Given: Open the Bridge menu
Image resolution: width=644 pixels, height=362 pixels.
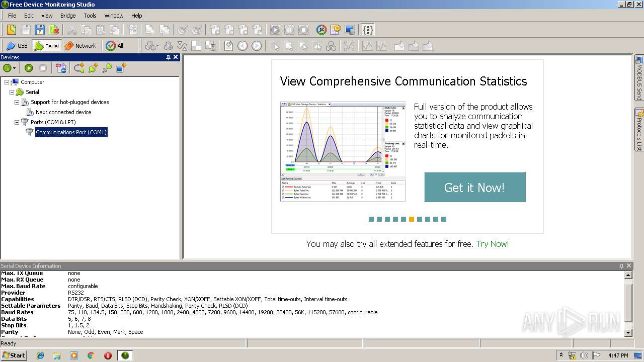Looking at the screenshot, I should tap(68, 16).
